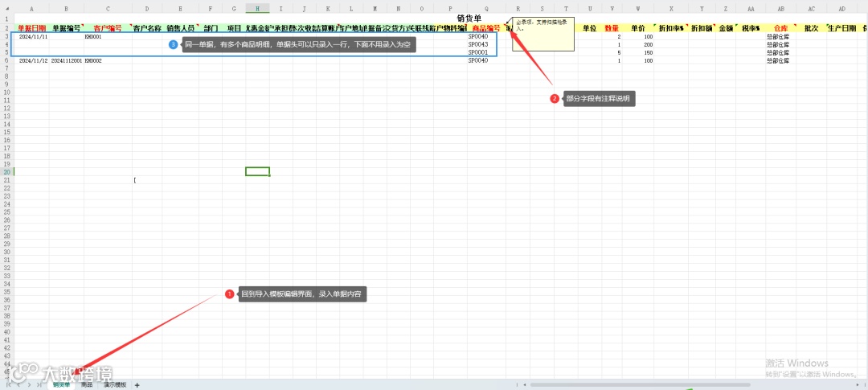Viewport: 868px width, 390px height.
Task: Click the 单据编号 header cell
Action: pos(67,27)
